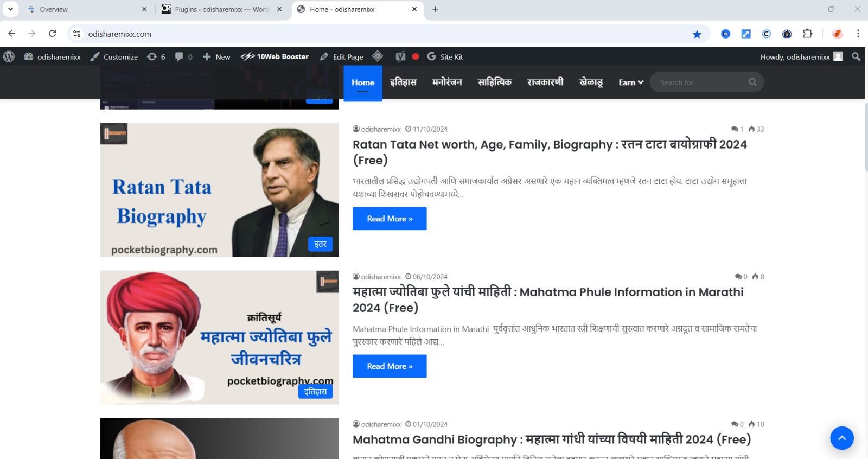The height and width of the screenshot is (459, 868).
Task: Click the page vertical scrollbar
Action: point(866,137)
